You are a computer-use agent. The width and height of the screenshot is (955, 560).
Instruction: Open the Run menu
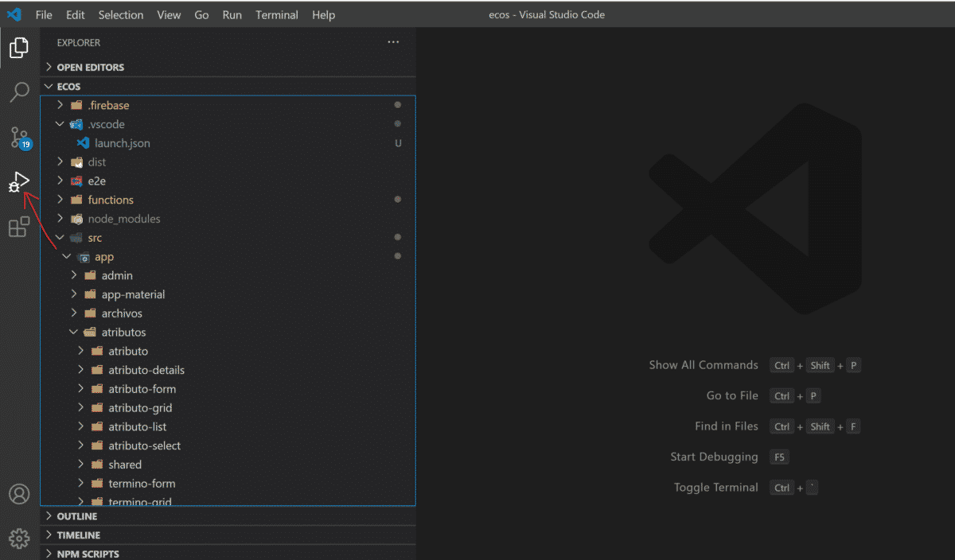[x=232, y=14]
